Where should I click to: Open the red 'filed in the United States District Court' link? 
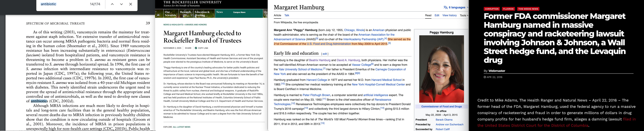(x=556, y=122)
